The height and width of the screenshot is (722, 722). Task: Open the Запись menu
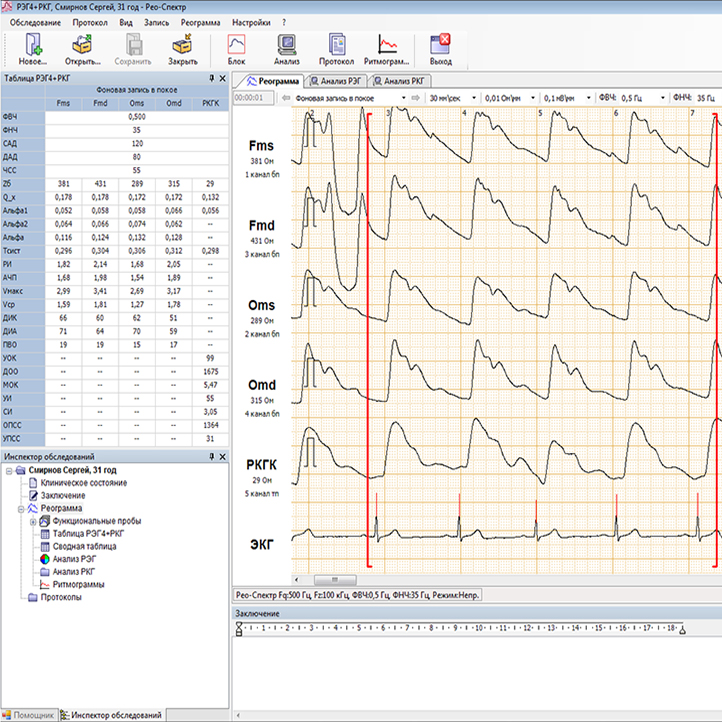coord(157,21)
